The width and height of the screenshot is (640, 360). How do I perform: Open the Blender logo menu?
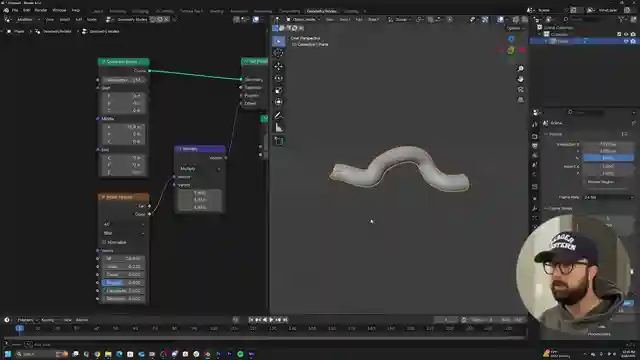[6, 10]
